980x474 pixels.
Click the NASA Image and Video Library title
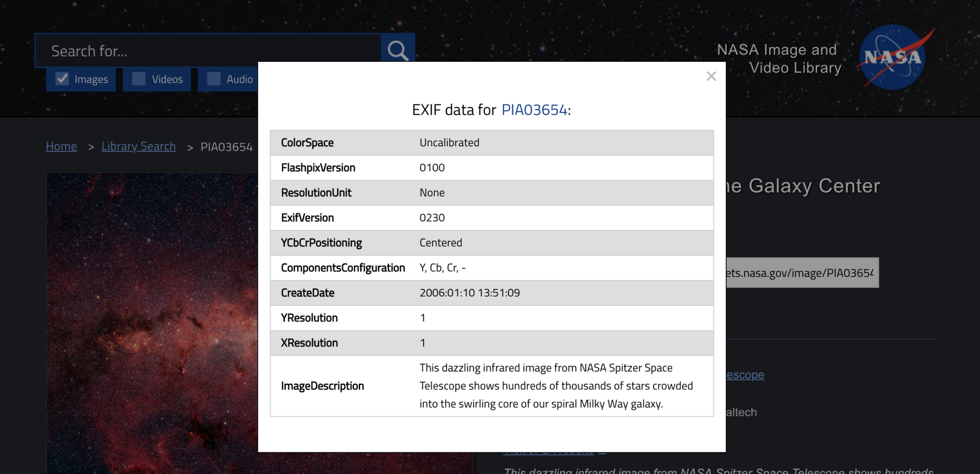(x=778, y=59)
